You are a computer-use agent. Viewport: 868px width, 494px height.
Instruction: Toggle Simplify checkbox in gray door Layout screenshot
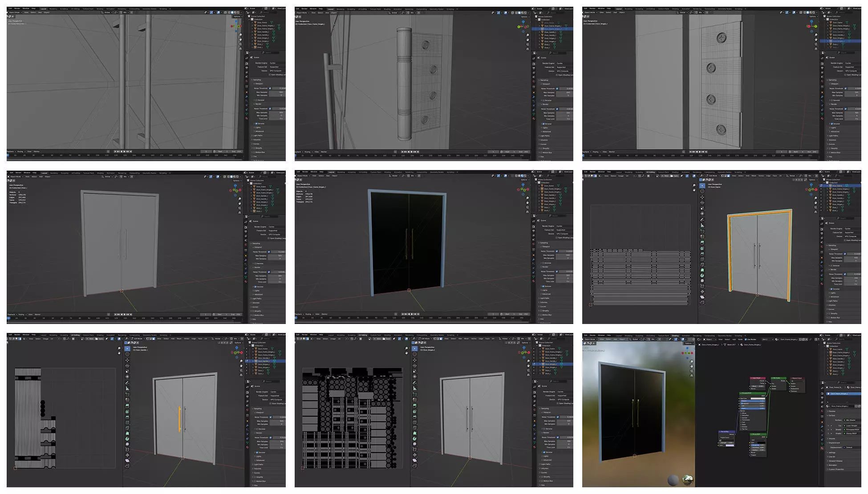point(253,311)
